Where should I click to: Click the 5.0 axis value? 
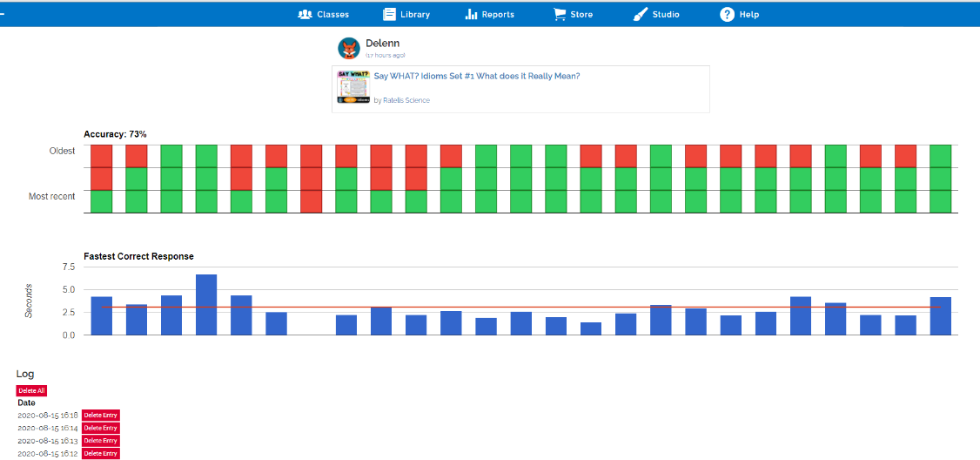[68, 290]
